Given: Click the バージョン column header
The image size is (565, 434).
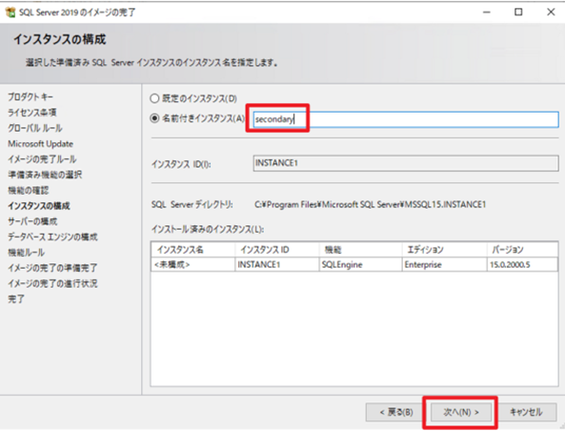Looking at the screenshot, I should pyautogui.click(x=522, y=249).
